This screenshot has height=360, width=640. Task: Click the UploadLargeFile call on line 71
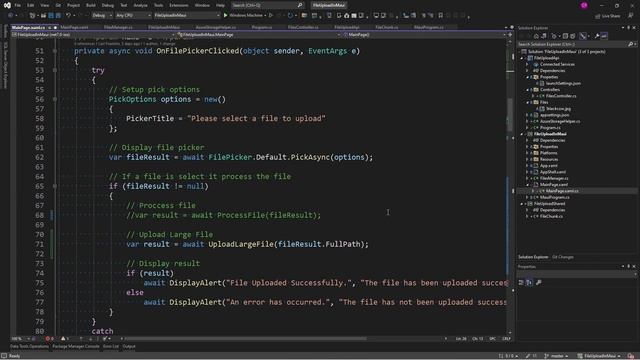point(241,244)
